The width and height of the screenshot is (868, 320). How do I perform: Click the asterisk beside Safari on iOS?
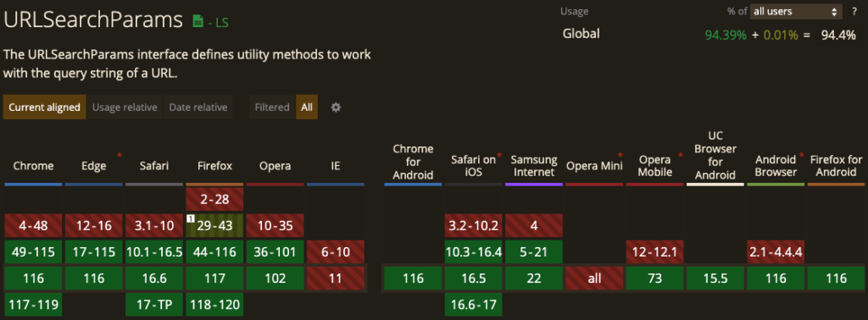(x=499, y=155)
